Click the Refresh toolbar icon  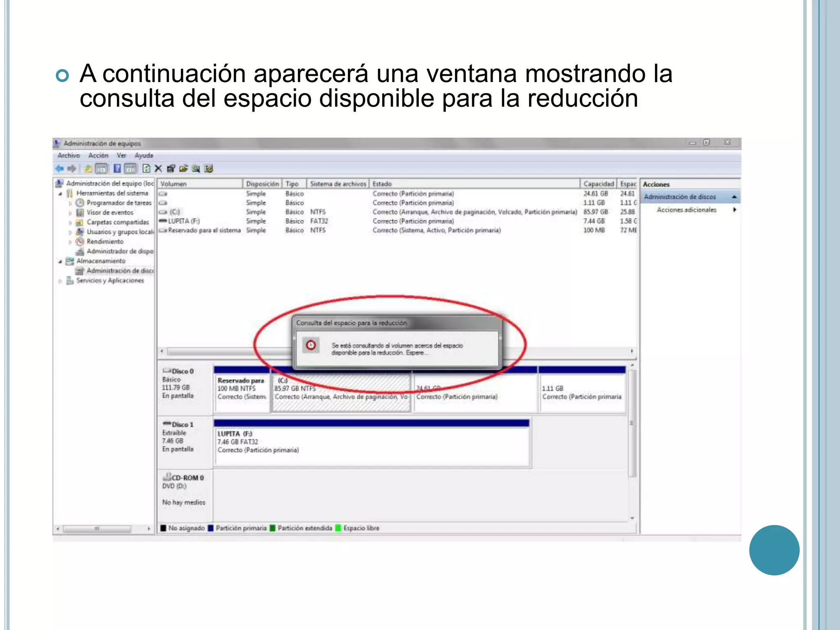[x=146, y=169]
